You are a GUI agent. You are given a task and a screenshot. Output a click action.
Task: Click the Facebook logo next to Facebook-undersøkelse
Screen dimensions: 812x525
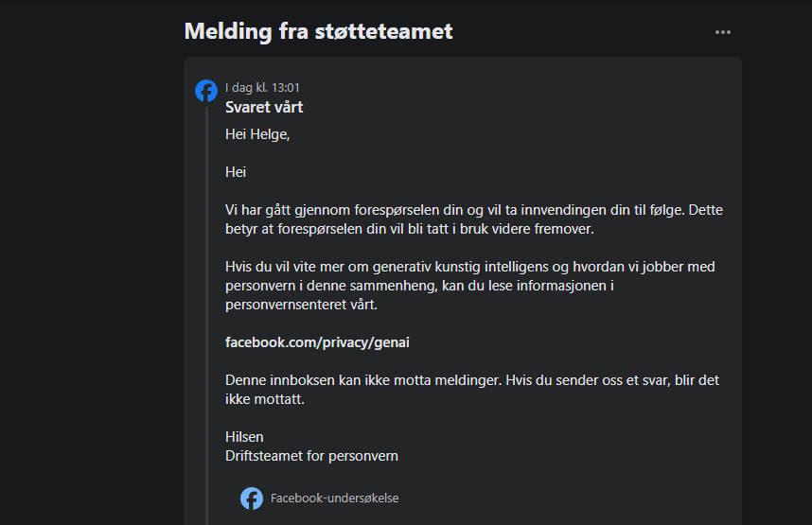(252, 499)
